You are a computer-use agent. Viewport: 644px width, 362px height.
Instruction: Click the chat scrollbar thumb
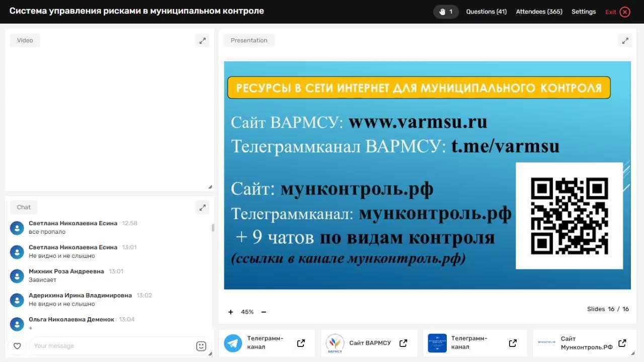pos(213,228)
